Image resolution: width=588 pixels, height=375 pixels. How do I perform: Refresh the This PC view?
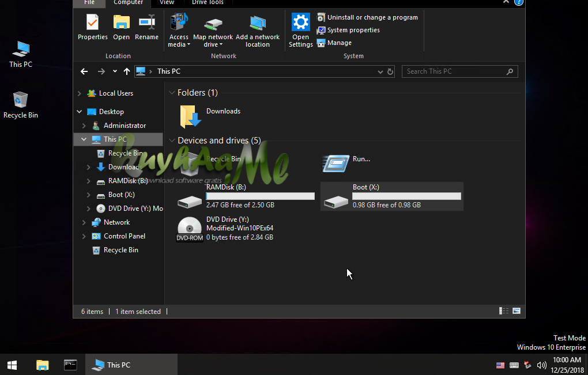click(x=390, y=71)
